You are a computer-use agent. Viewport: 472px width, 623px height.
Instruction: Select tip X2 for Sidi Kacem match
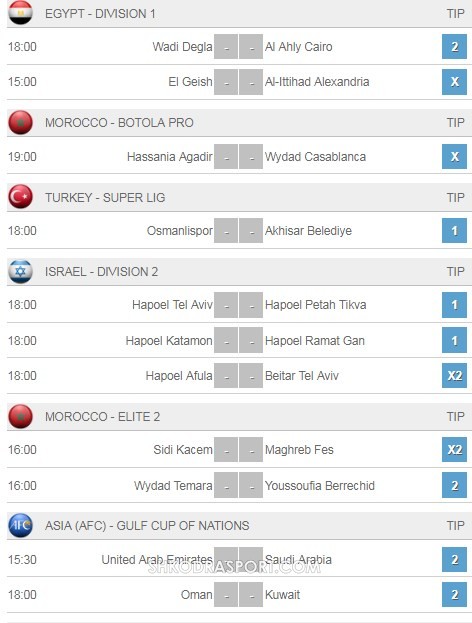[454, 449]
